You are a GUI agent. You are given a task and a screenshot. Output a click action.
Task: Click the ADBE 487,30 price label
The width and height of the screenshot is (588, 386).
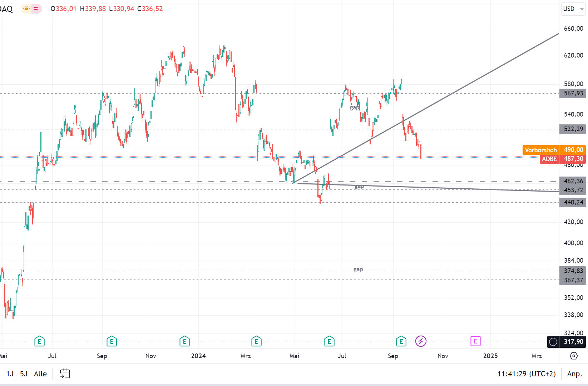click(562, 159)
